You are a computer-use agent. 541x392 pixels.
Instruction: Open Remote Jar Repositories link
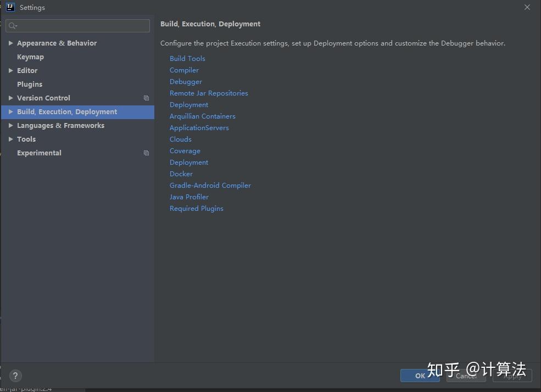point(209,93)
